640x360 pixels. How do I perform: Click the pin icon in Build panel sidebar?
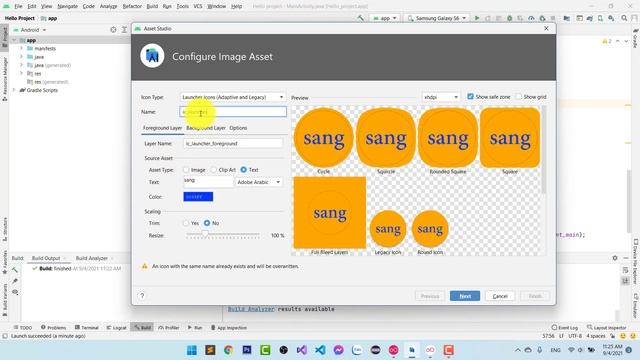15,281
